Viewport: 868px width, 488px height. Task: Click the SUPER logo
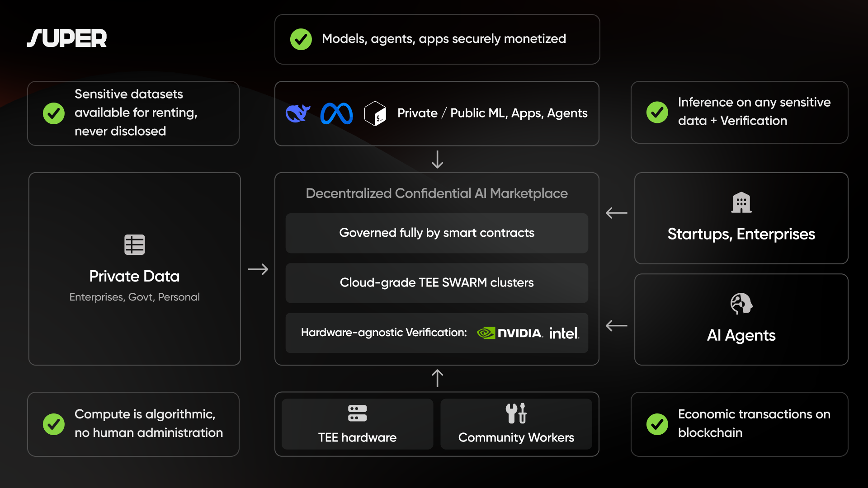tap(67, 38)
